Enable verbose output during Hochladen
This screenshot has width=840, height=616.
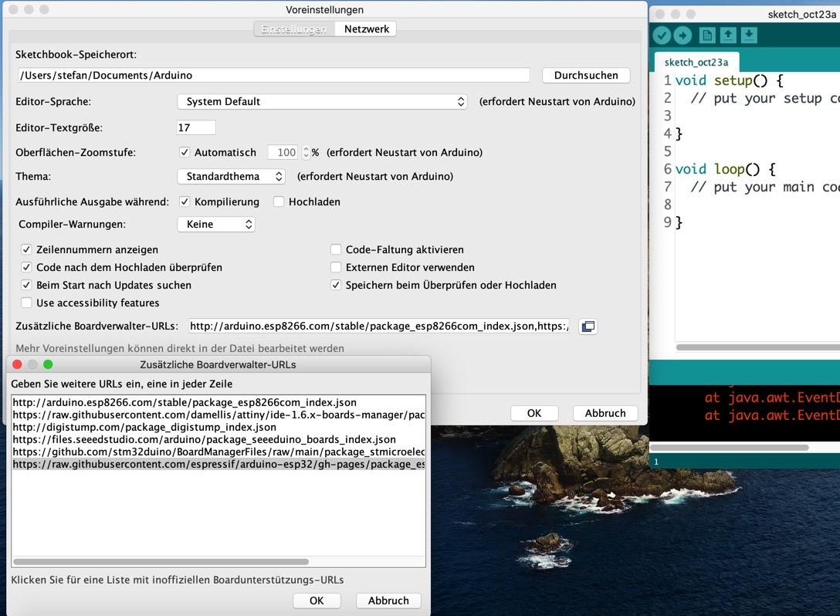279,201
